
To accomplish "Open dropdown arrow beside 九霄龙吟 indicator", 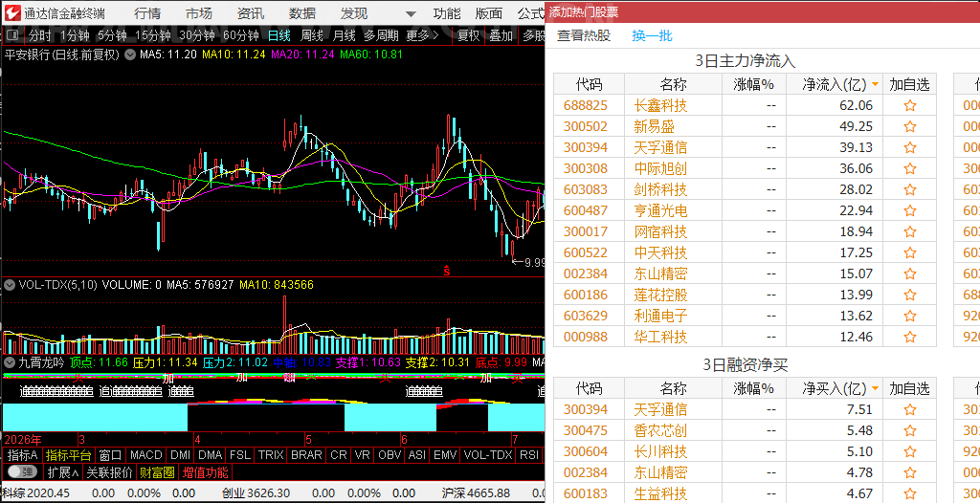I will pyautogui.click(x=10, y=361).
